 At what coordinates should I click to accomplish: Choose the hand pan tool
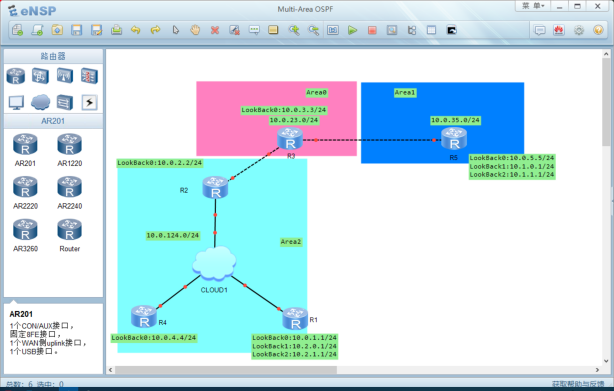pos(195,30)
